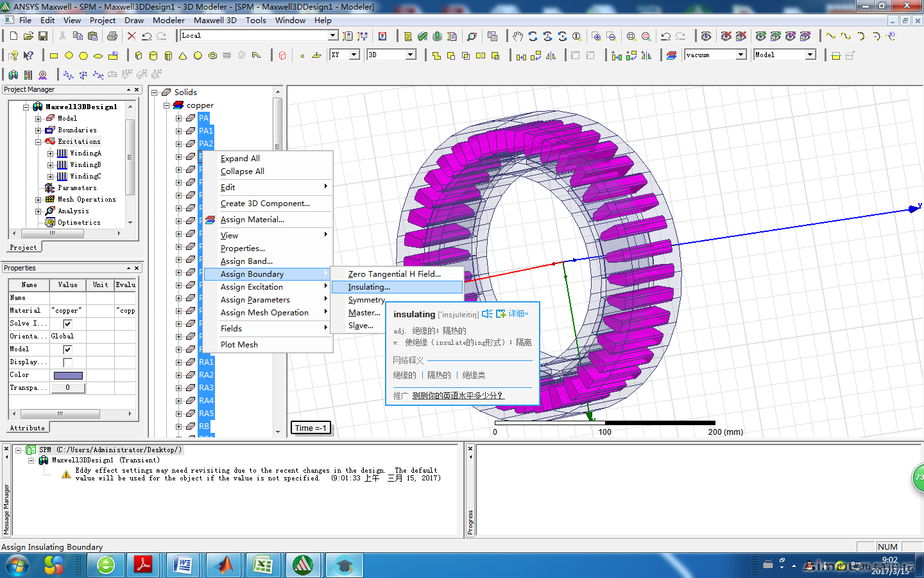This screenshot has height=578, width=924.
Task: Open the vacuum default material dropdown
Action: (741, 55)
